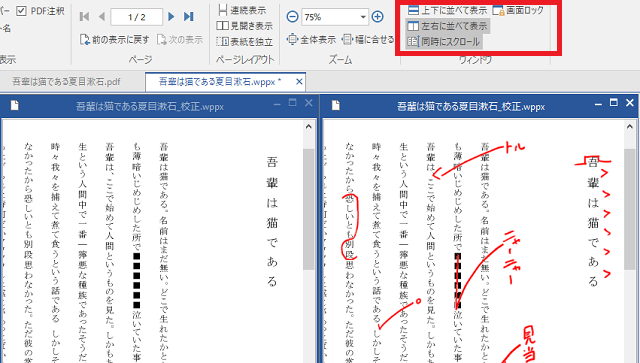The image size is (640, 363).
Task: Toggle 左右に並べて表示 side by side
Action: point(448,26)
